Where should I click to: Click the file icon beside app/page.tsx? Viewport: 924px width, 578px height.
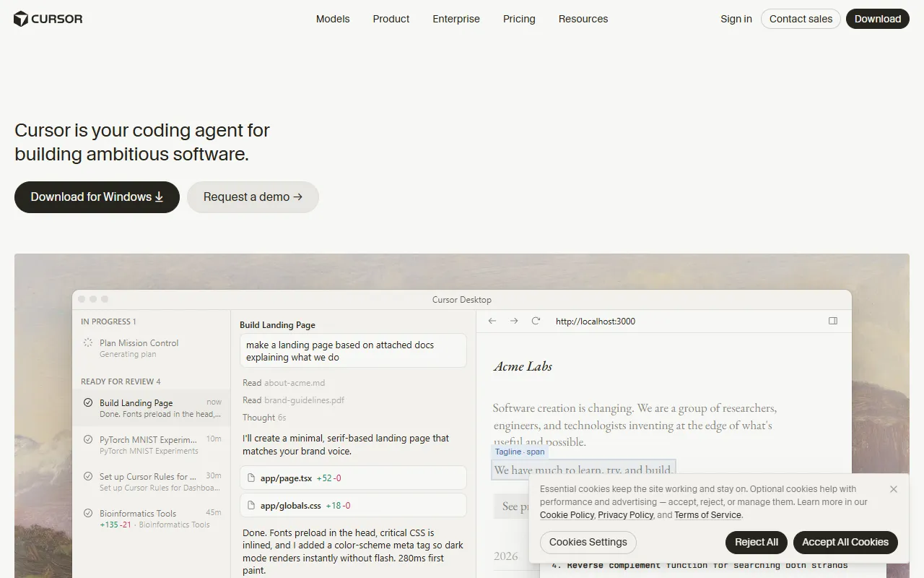252,478
